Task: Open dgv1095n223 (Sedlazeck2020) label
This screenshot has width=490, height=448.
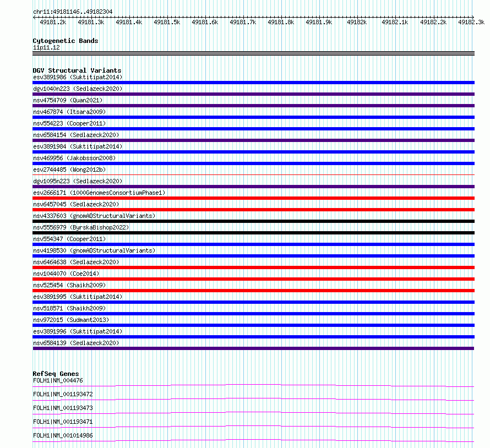Action: pos(78,181)
